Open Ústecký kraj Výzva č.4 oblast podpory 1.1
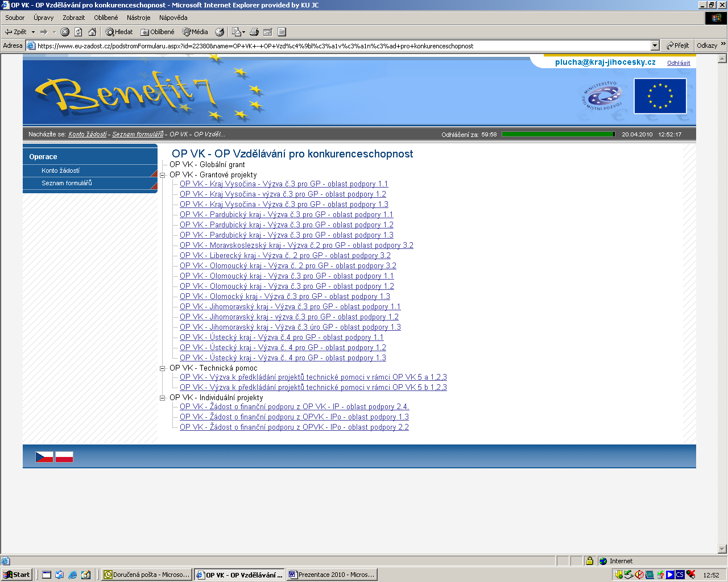The image size is (728, 582). pos(282,338)
